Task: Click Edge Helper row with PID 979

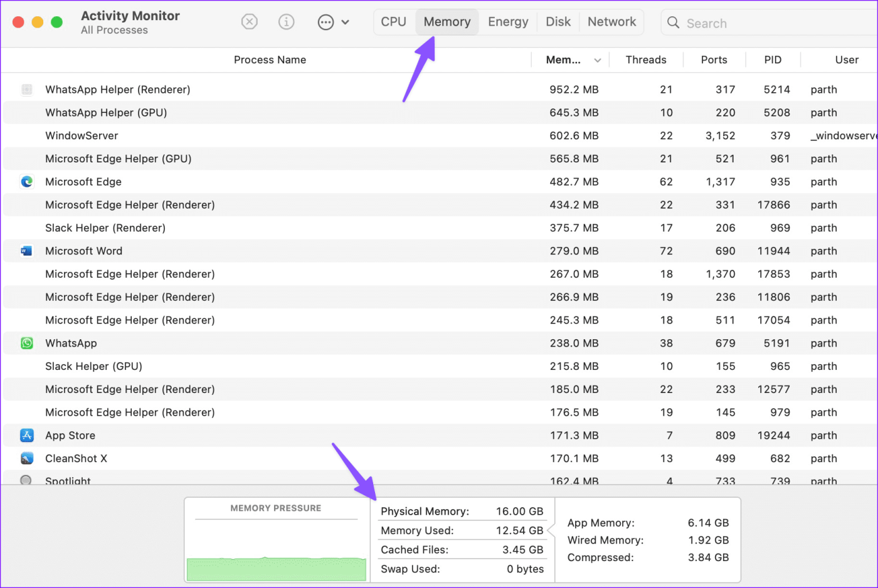Action: [440, 412]
